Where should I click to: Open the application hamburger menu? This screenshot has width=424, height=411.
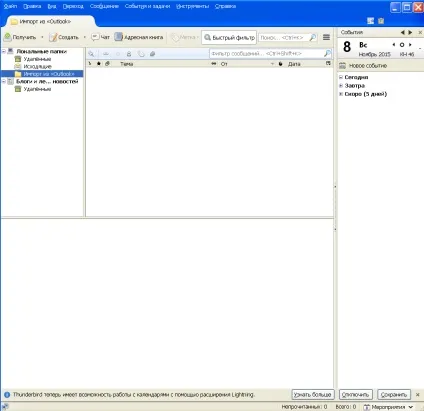click(x=326, y=37)
